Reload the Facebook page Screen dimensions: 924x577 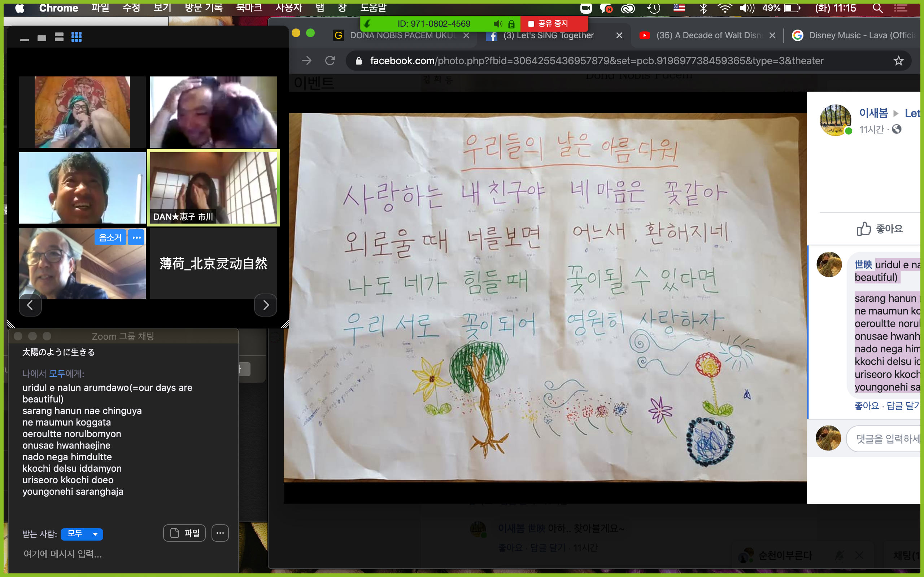(330, 61)
